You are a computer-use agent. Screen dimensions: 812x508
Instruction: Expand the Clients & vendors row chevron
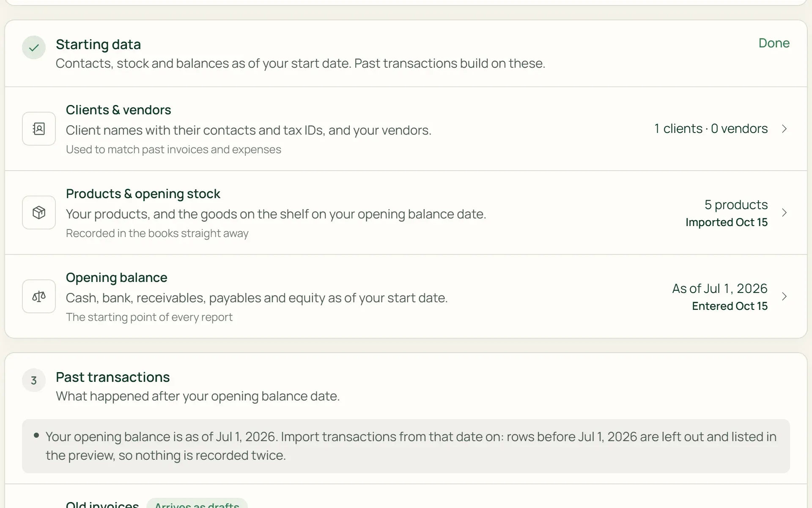click(785, 129)
